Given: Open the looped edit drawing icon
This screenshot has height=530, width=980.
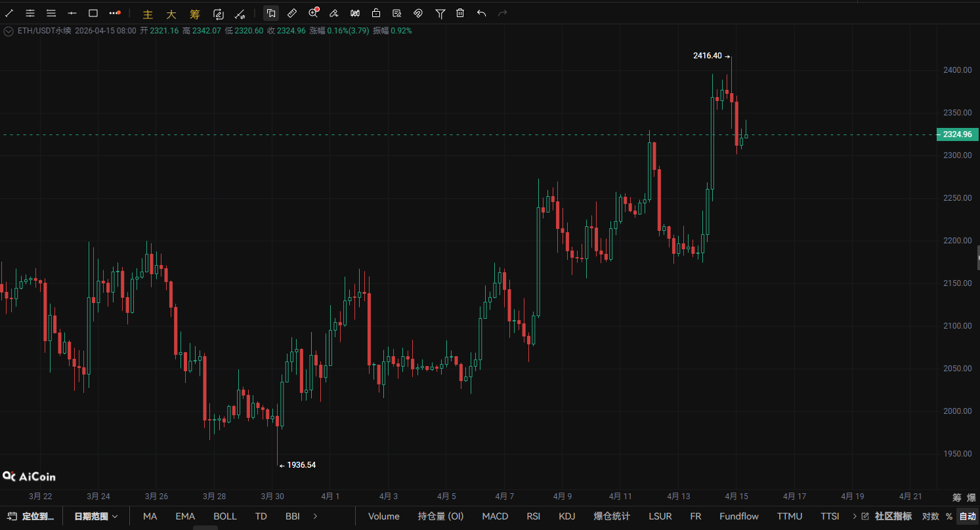Looking at the screenshot, I should [x=219, y=14].
